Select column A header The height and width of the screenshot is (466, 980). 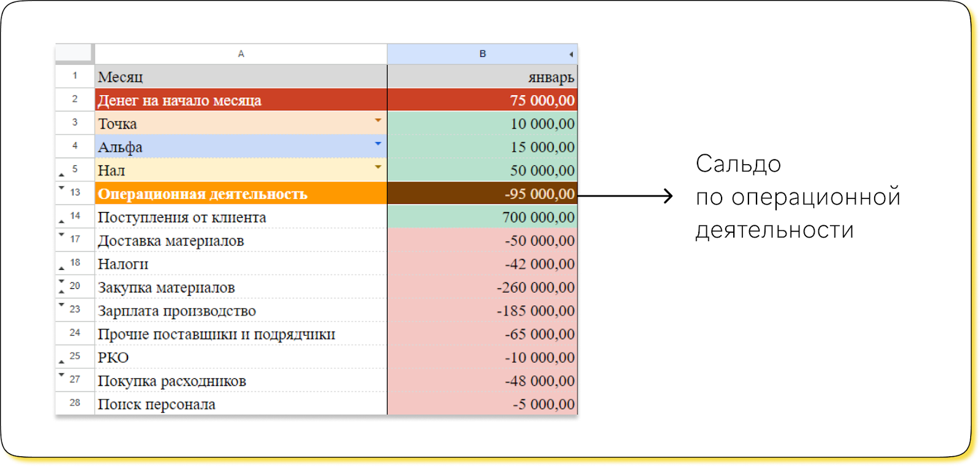(x=241, y=54)
